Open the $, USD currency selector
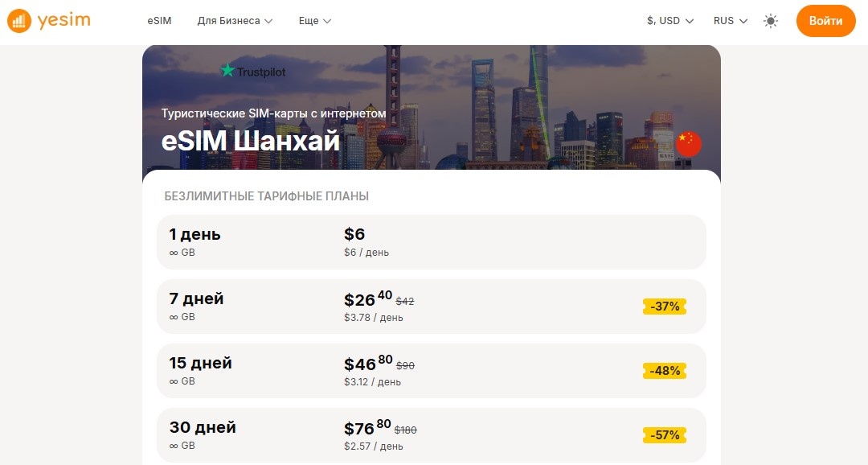This screenshot has width=868, height=465. (669, 20)
